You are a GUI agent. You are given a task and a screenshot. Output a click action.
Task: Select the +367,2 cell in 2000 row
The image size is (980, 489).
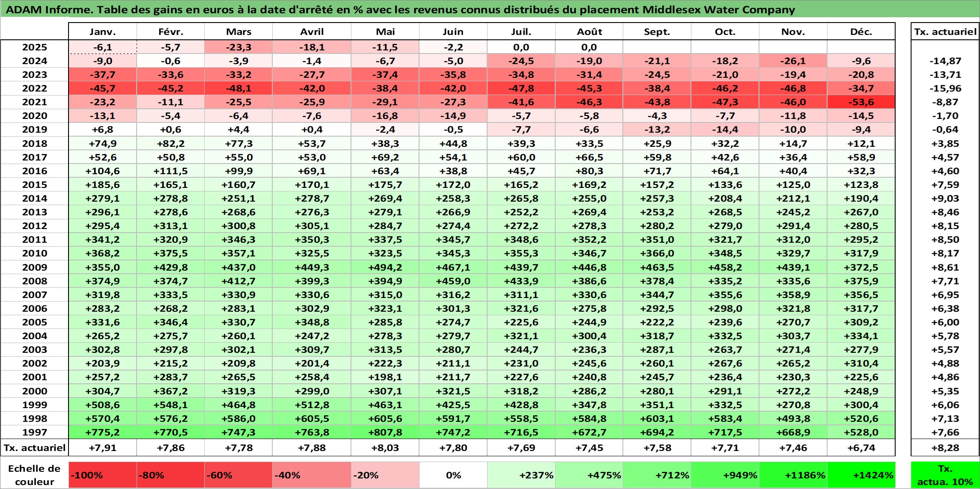click(x=171, y=391)
